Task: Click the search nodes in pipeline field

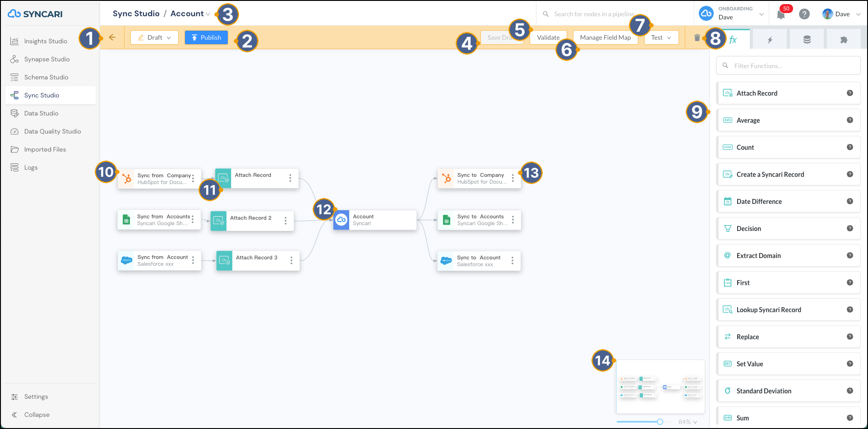Action: [x=615, y=14]
